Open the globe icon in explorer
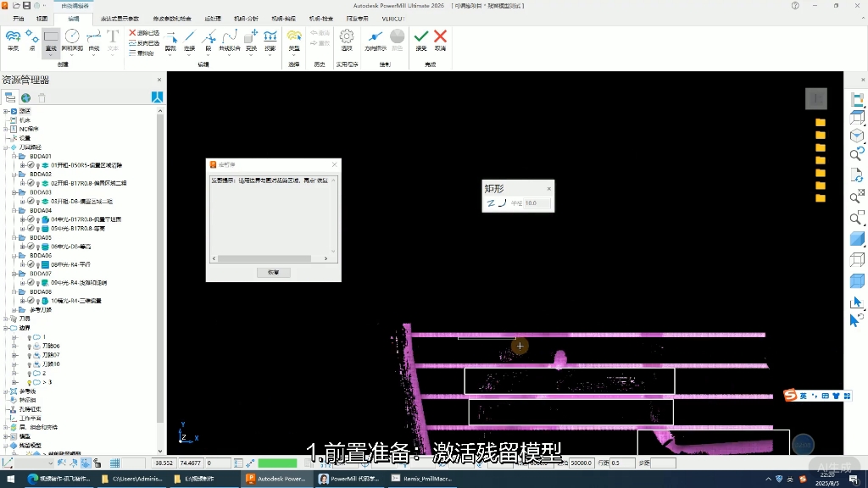The height and width of the screenshot is (488, 868). (x=25, y=98)
